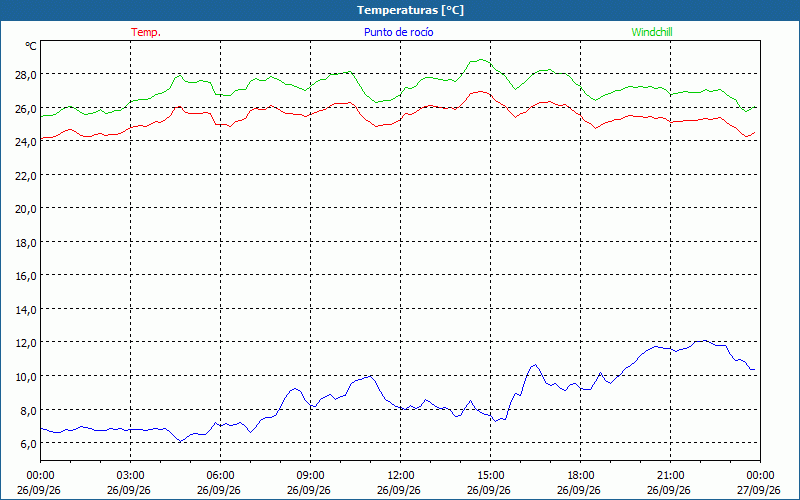Click the 03:00 time axis label
Viewport: 800px width, 500px height.
tap(130, 476)
